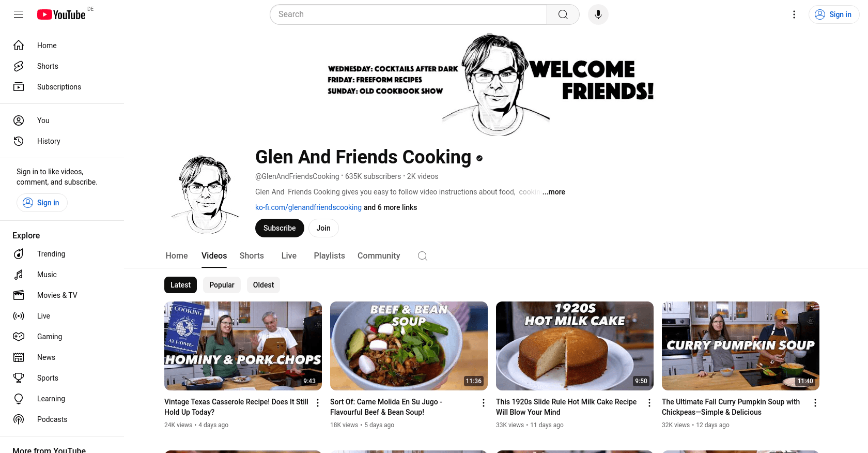Switch to the Community tab
868x453 pixels.
(x=379, y=256)
